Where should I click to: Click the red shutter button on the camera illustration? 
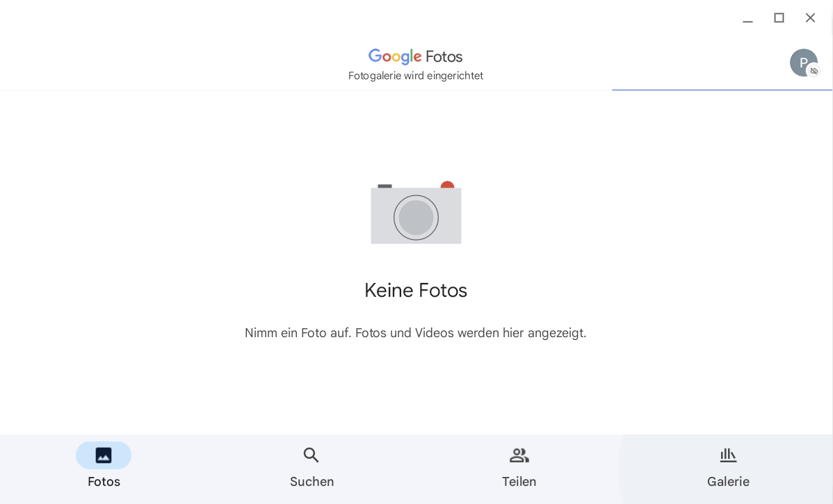click(x=448, y=186)
